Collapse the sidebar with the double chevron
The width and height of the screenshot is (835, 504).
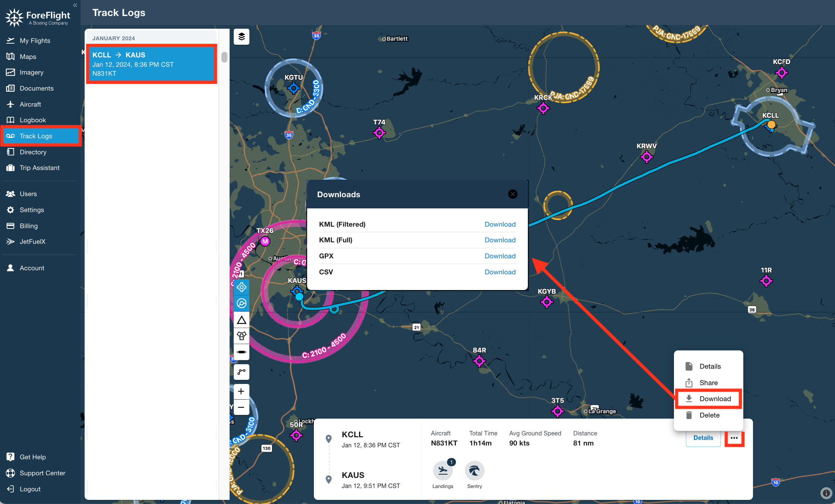click(x=75, y=5)
